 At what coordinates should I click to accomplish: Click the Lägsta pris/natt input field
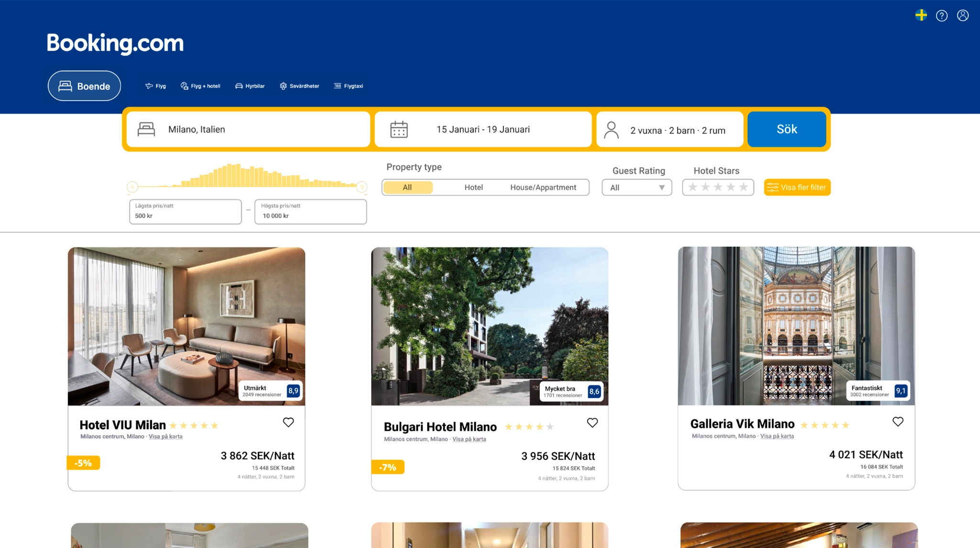tap(185, 212)
